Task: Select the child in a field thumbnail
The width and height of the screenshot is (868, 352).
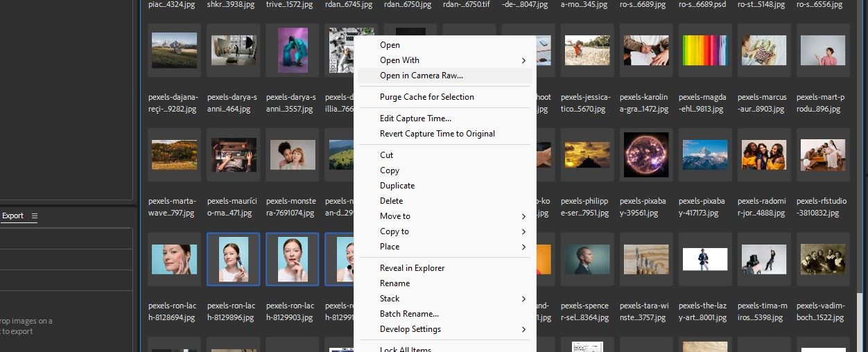Action: click(x=587, y=51)
